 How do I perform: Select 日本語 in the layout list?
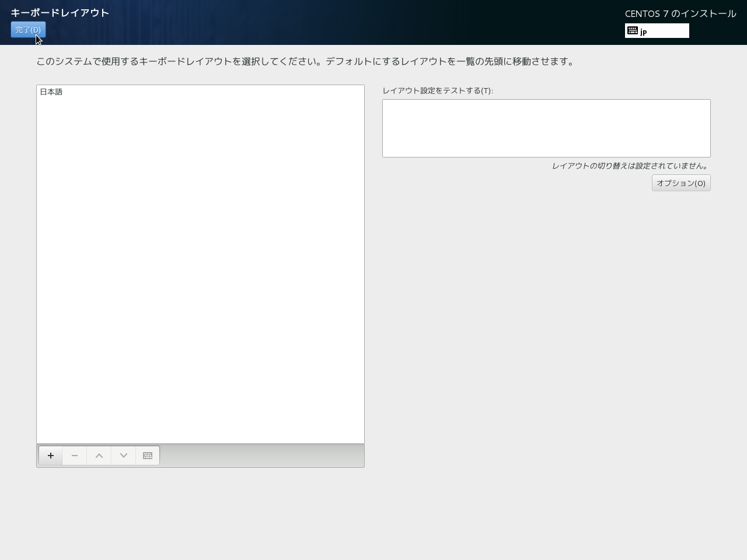(x=51, y=92)
